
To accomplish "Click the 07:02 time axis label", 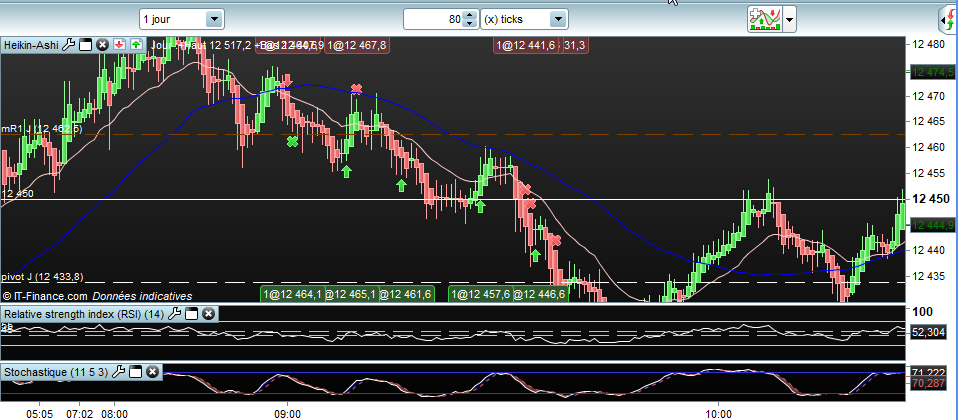I will pyautogui.click(x=80, y=414).
